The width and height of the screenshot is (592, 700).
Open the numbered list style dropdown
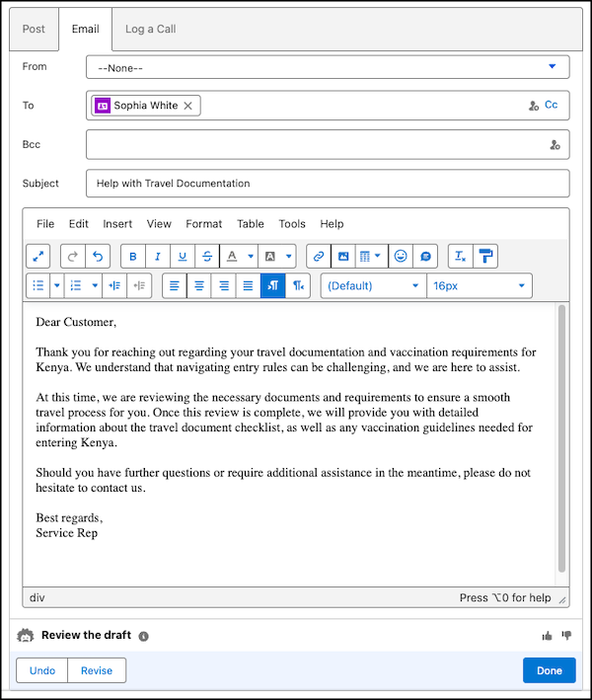point(95,285)
